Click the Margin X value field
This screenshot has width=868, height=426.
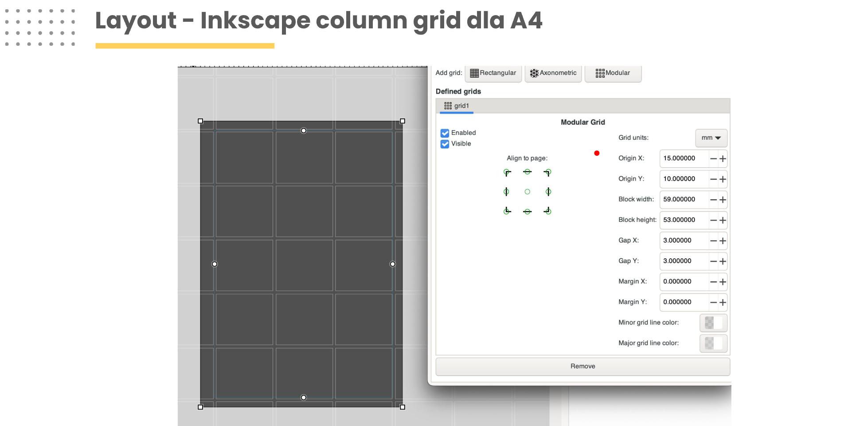(x=684, y=281)
